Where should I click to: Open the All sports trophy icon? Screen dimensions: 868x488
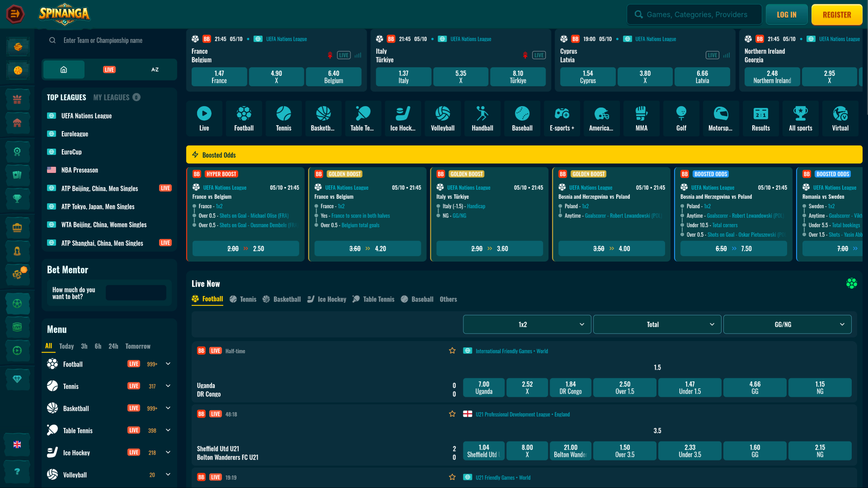[801, 118]
